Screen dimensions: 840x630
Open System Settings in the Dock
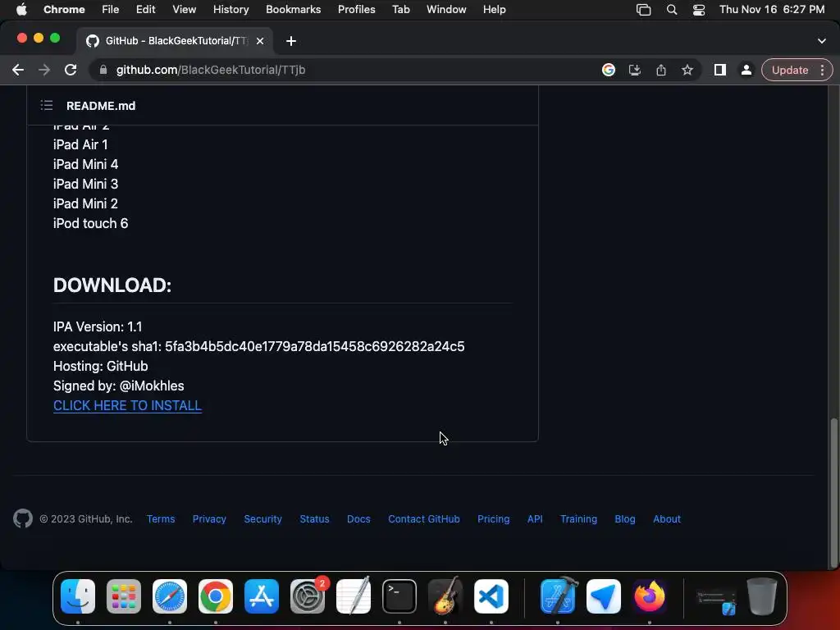coord(308,596)
